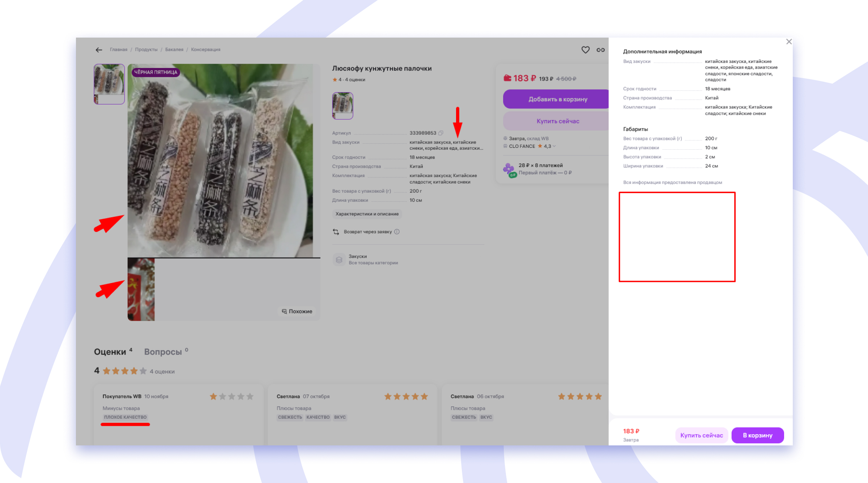
Task: Click В корзину button in side panel
Action: coord(757,435)
